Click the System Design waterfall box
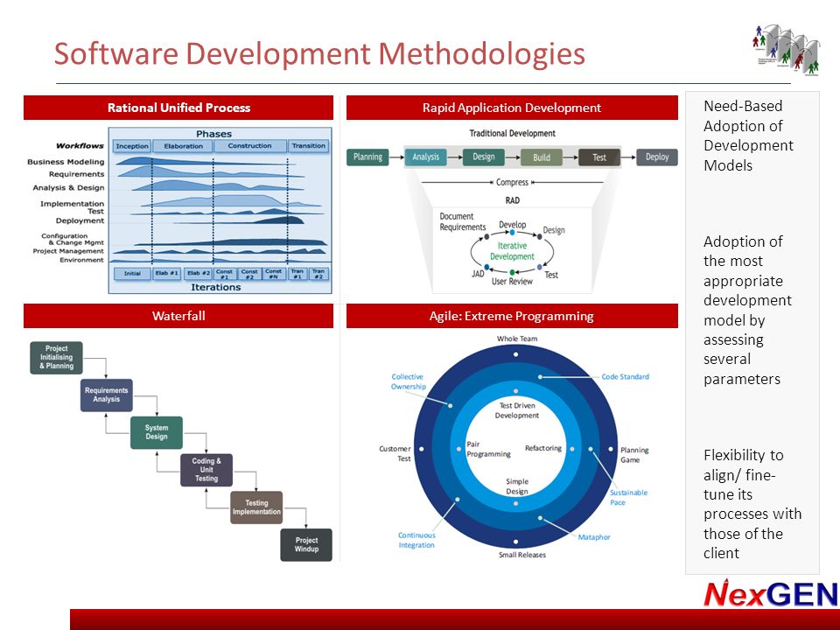The height and width of the screenshot is (630, 840). pyautogui.click(x=157, y=432)
